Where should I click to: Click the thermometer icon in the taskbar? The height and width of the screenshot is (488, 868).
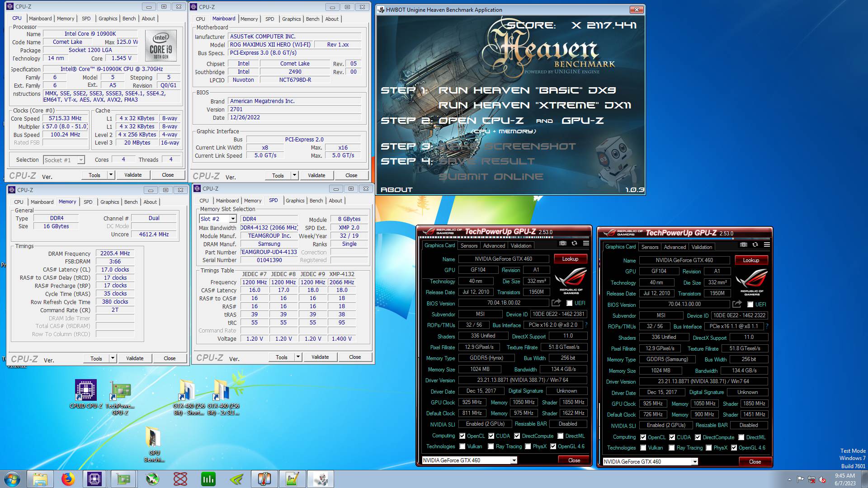[x=264, y=479]
